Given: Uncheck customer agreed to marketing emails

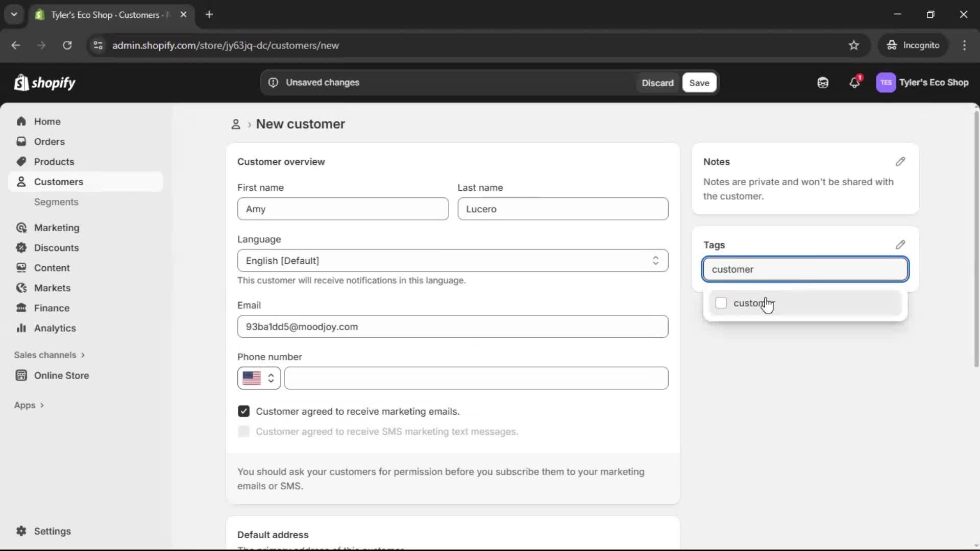Looking at the screenshot, I should [244, 411].
